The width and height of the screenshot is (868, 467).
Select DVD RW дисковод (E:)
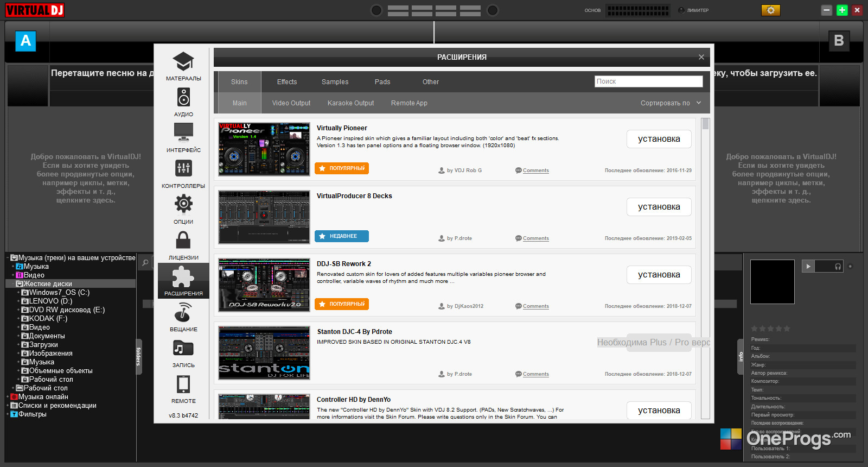(67, 310)
